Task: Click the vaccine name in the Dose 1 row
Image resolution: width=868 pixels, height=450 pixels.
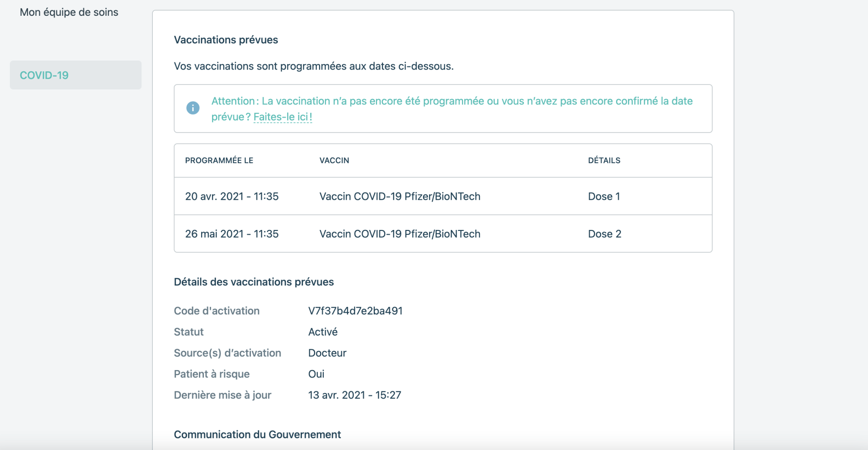Action: [x=400, y=196]
